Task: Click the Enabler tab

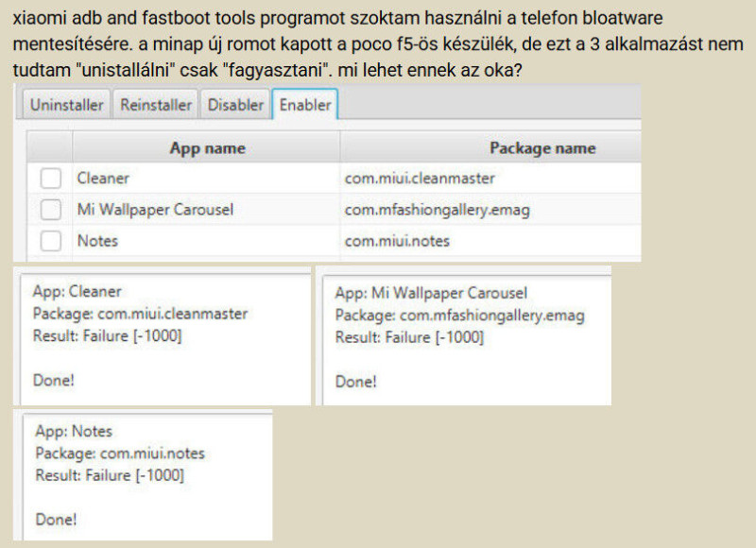Action: click(305, 104)
